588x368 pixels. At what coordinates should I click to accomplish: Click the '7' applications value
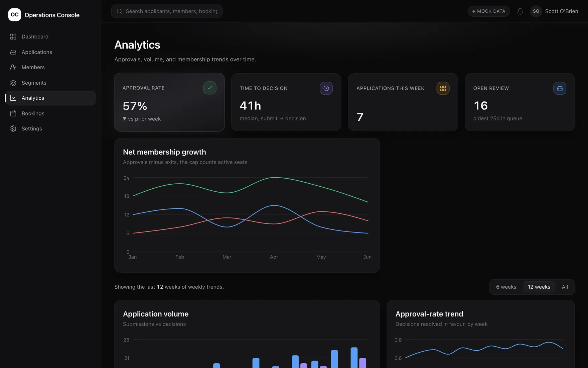360,117
